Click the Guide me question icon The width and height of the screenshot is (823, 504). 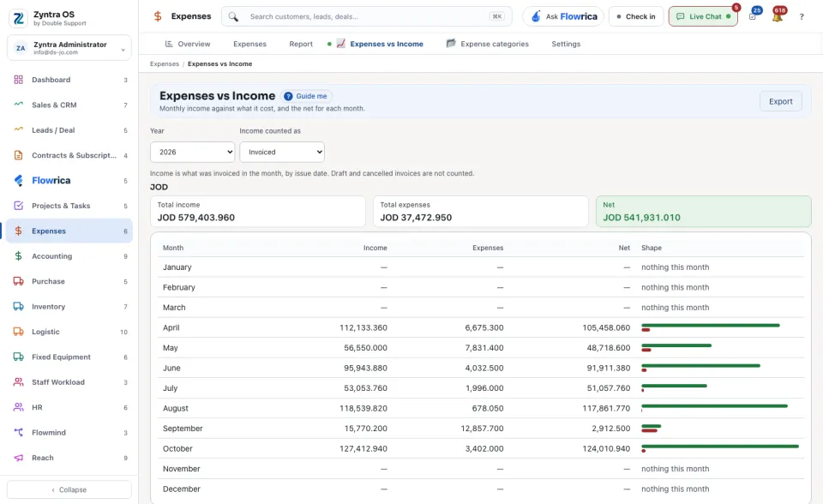(288, 96)
